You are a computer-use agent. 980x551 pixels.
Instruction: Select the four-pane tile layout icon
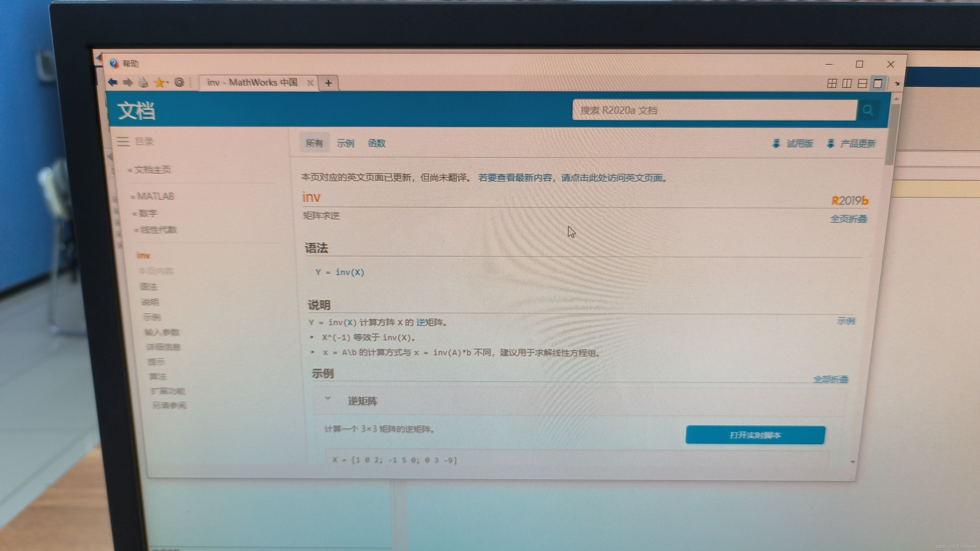832,83
